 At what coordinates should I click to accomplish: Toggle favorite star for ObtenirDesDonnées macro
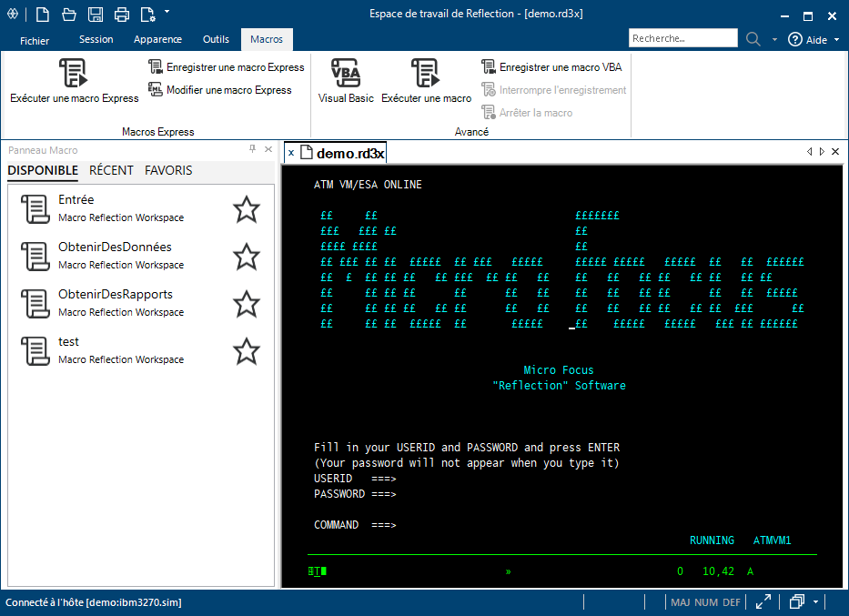pyautogui.click(x=247, y=257)
